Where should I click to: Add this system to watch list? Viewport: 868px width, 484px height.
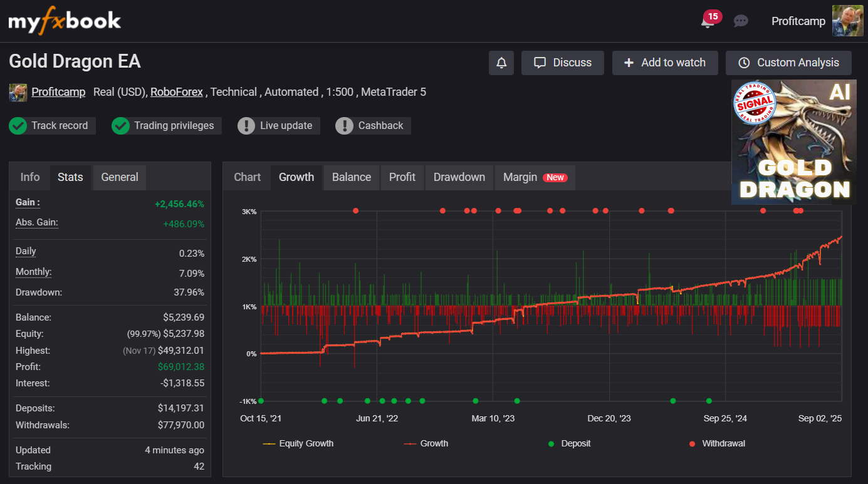[665, 63]
